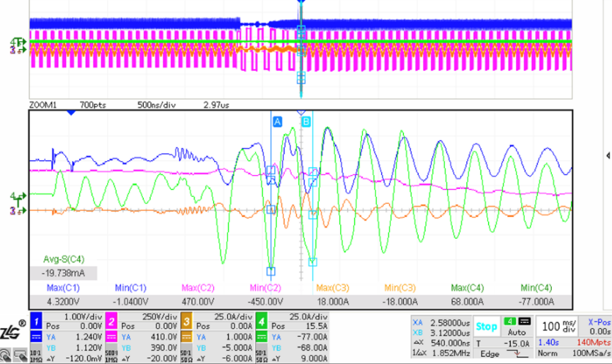This screenshot has height=364, width=612.
Task: Toggle the Stop acquisition state
Action: point(486,327)
